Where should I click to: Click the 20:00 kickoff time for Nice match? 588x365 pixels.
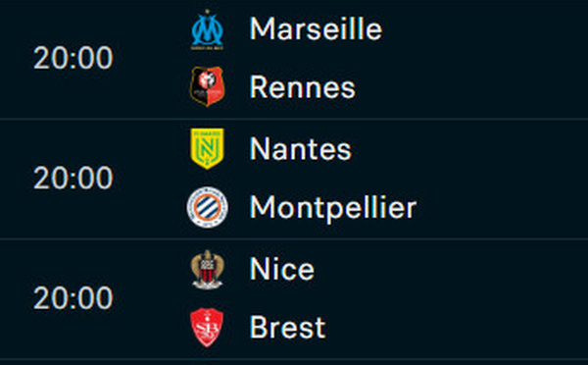click(x=73, y=297)
